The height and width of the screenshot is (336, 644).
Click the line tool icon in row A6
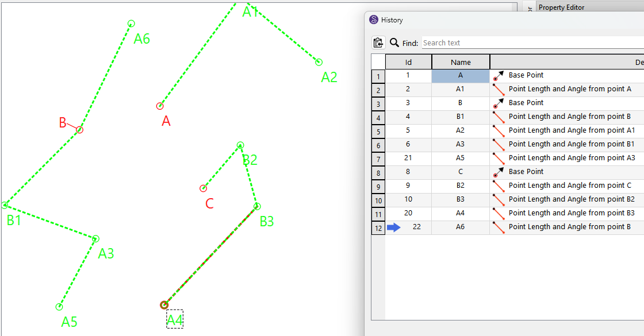(499, 227)
